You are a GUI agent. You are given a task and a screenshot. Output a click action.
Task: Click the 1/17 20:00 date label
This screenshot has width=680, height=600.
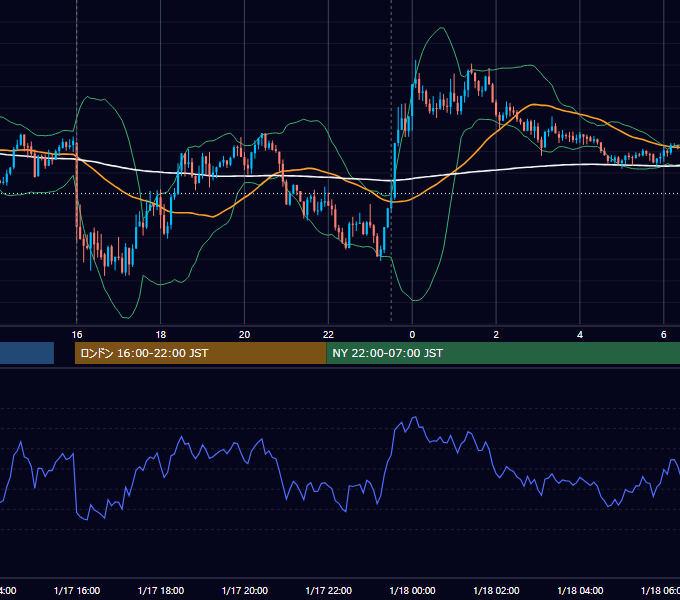point(245,590)
